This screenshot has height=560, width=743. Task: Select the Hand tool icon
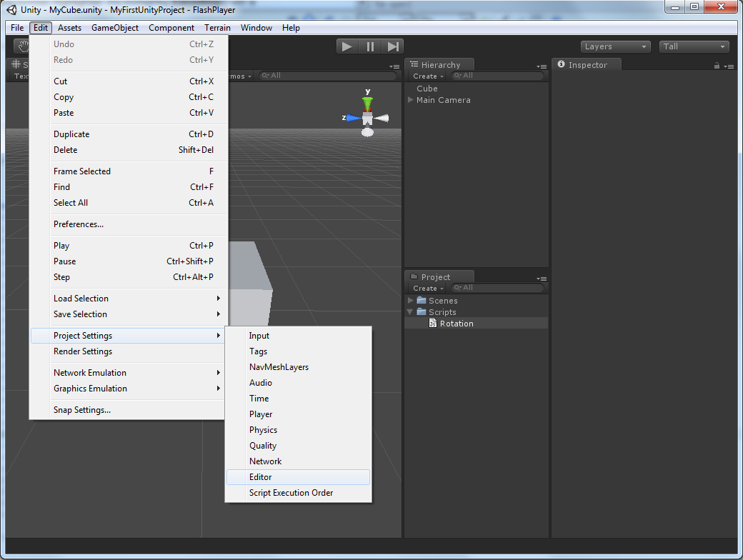pos(23,46)
